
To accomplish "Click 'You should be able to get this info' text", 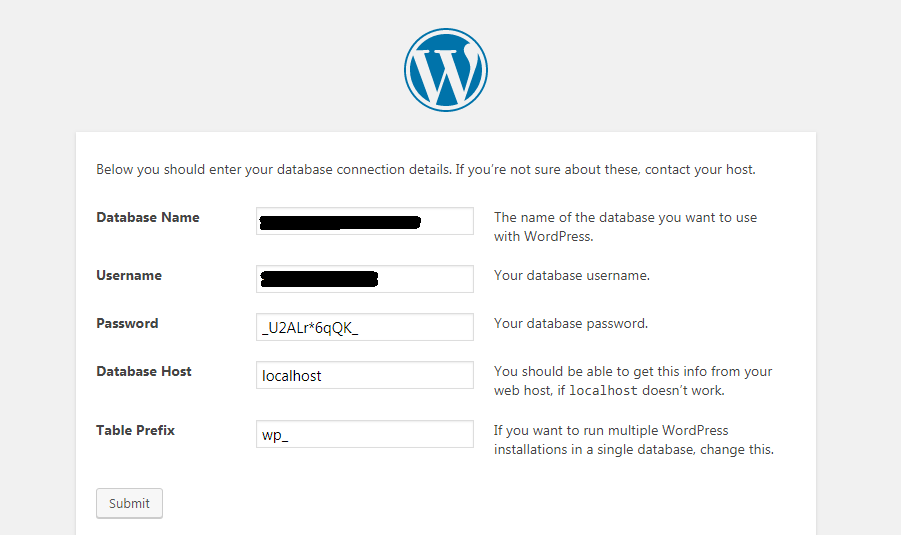I will point(633,371).
